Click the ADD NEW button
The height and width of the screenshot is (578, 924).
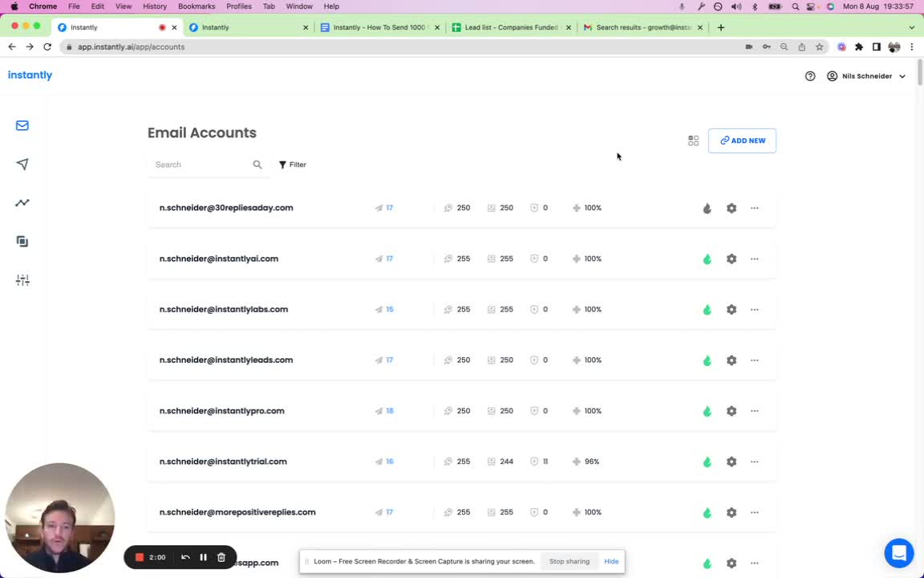point(742,140)
